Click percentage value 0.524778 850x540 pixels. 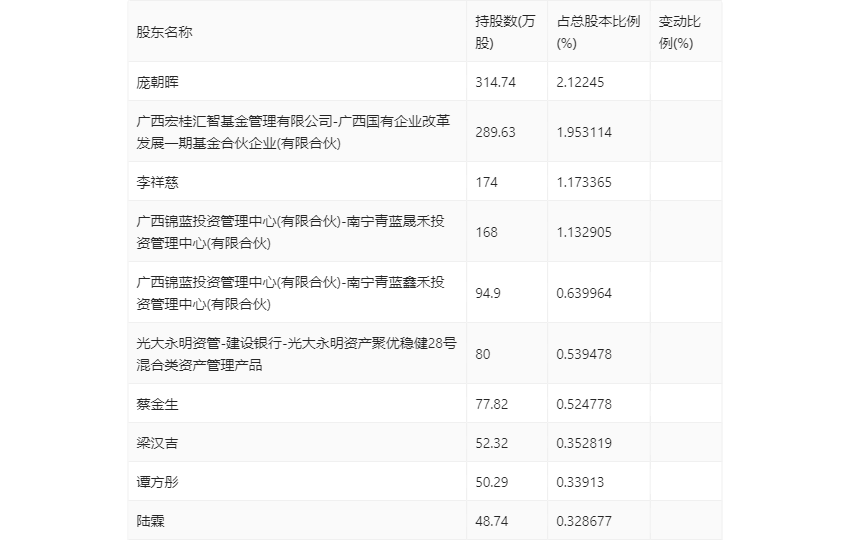[584, 404]
